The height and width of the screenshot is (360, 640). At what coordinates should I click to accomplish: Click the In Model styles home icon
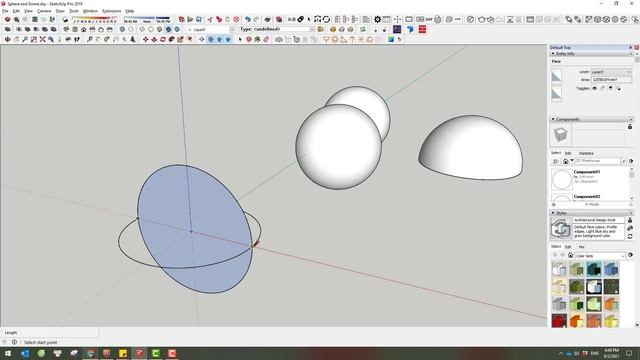click(571, 256)
